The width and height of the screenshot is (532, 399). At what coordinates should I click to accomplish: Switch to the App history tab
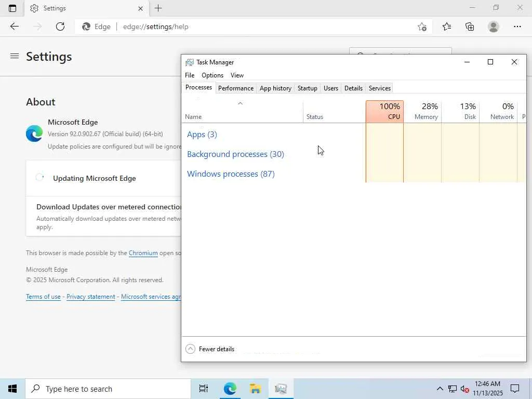point(275,88)
